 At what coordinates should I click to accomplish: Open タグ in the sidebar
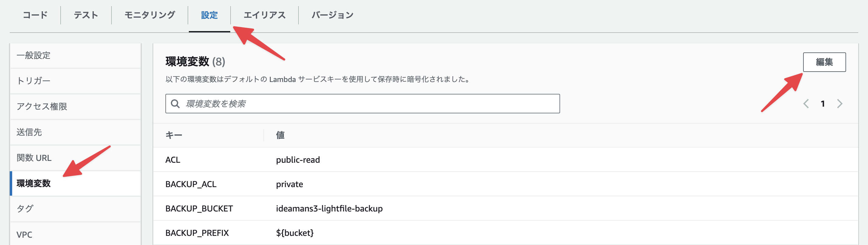(25, 209)
